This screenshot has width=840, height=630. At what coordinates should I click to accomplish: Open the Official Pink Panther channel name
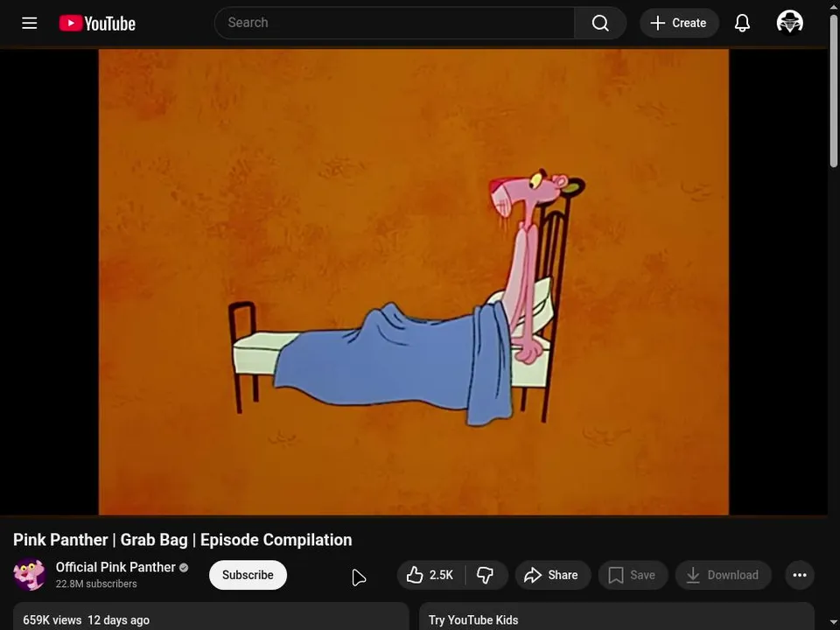[x=115, y=567]
